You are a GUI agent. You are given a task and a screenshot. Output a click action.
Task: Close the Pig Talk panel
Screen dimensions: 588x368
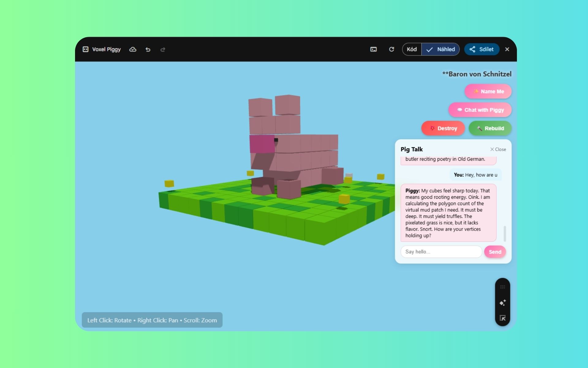(498, 149)
